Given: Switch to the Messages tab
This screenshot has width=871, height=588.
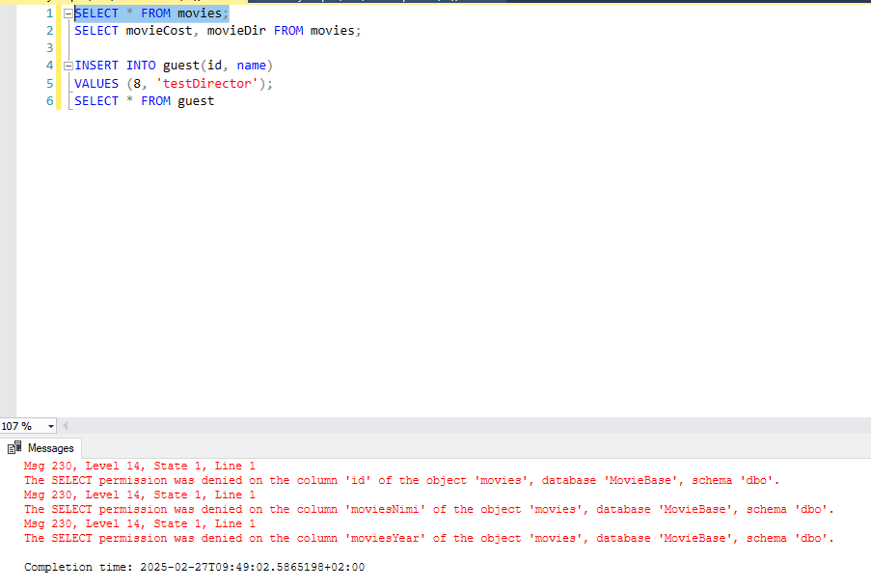Looking at the screenshot, I should pyautogui.click(x=50, y=448).
